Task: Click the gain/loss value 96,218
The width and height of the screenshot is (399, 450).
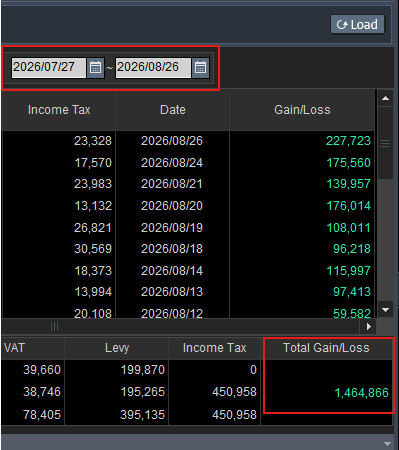Action: 352,249
